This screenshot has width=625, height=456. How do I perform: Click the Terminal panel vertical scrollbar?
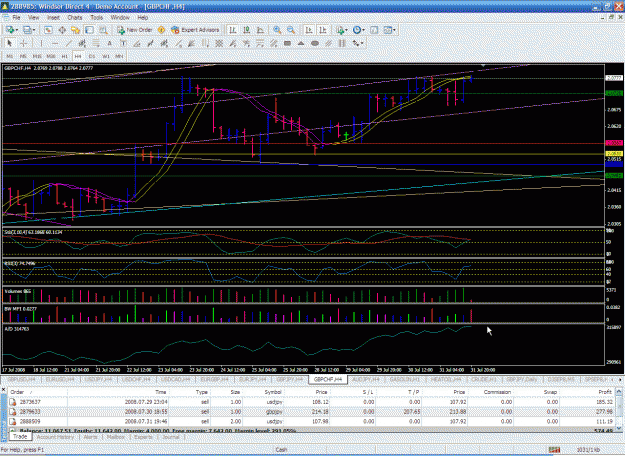pyautogui.click(x=619, y=411)
